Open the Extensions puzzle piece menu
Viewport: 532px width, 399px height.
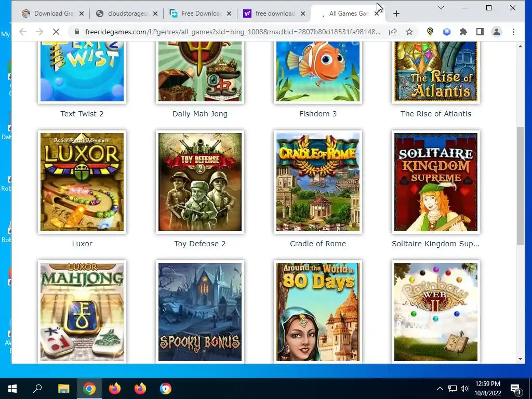463,32
